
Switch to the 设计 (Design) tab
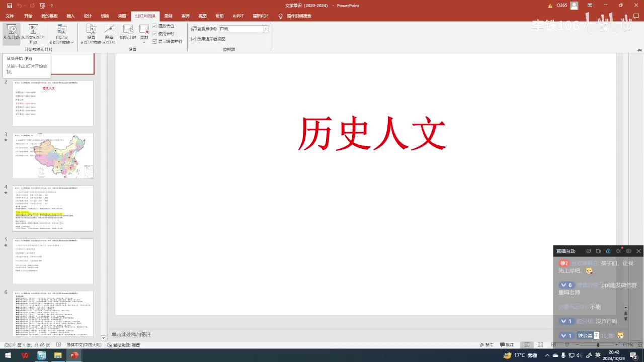[88, 16]
